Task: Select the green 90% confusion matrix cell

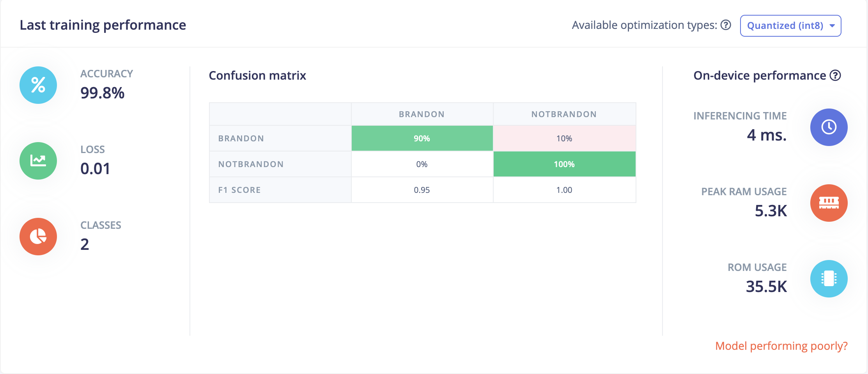Action: pos(422,139)
